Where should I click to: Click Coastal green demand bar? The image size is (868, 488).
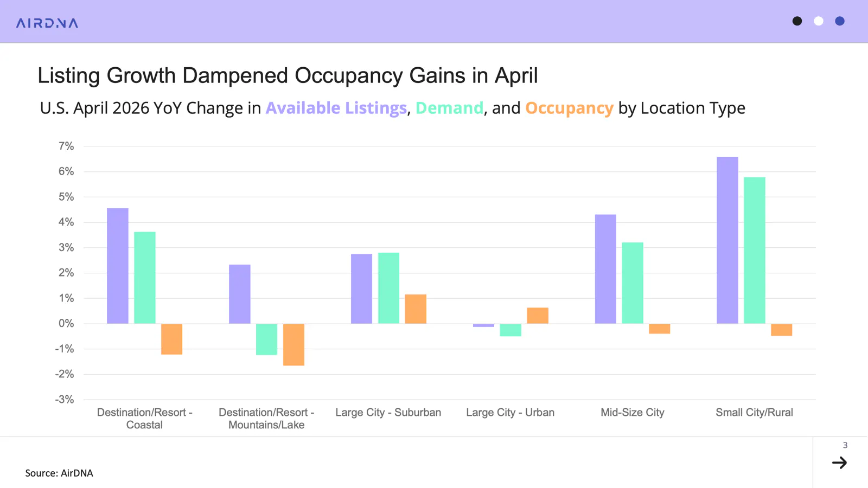point(145,278)
